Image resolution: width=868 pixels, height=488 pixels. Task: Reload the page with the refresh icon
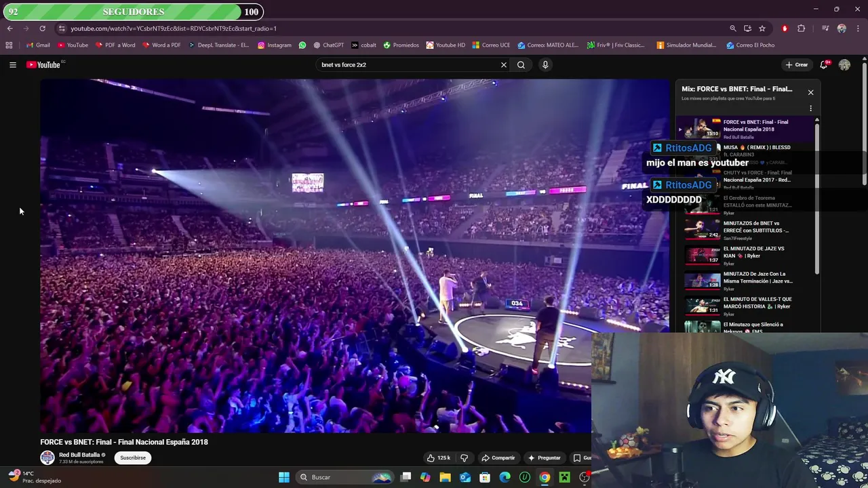point(42,28)
